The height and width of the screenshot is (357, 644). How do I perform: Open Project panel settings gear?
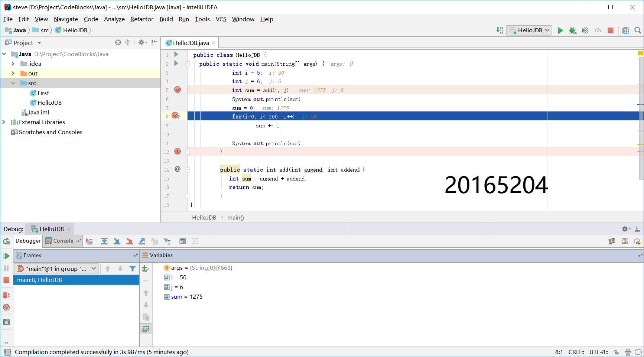click(x=143, y=42)
